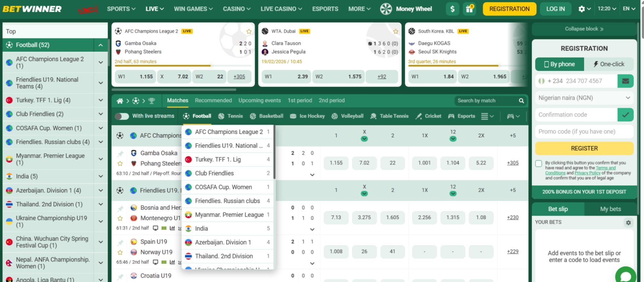
Task: Click the horizontal scrollbar under the match cards
Action: coord(174,90)
